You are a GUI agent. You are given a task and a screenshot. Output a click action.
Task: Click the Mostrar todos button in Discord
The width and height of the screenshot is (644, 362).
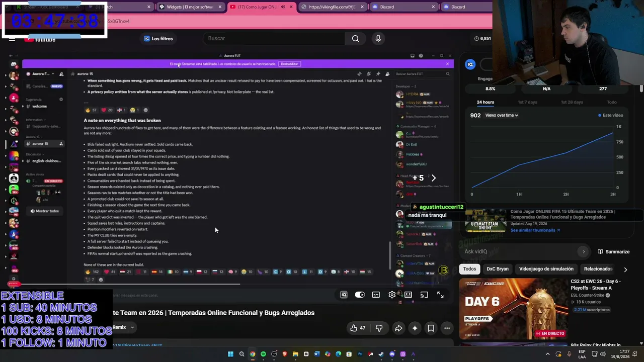pyautogui.click(x=44, y=211)
